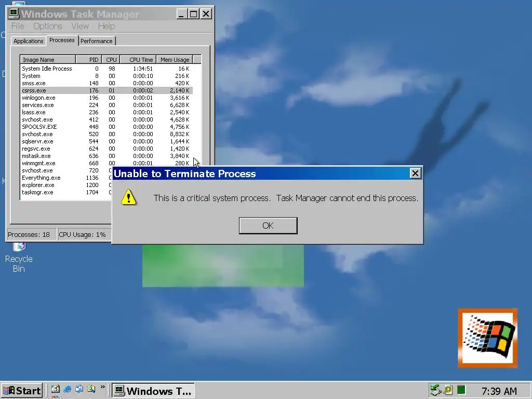Click the key-shaped tray icon
532x399 pixels.
pos(448,390)
